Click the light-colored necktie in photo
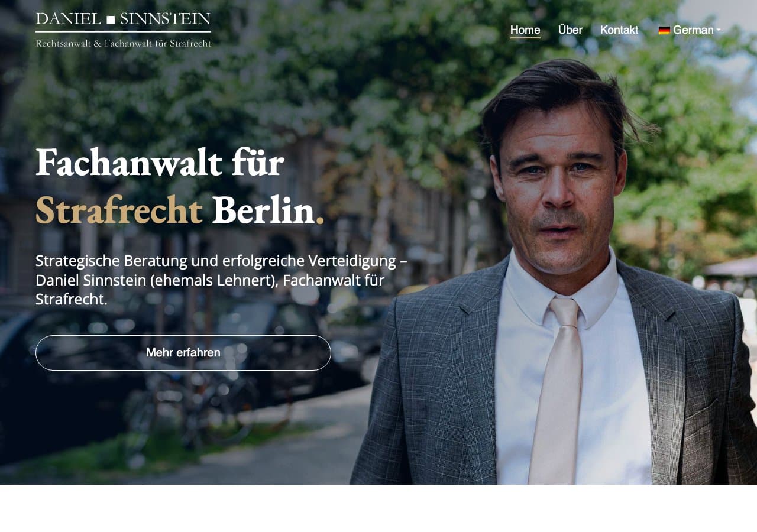The image size is (757, 532). (x=556, y=390)
